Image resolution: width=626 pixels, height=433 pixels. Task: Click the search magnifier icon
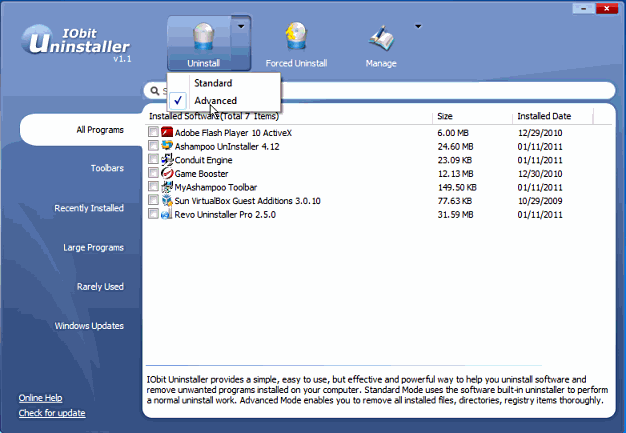pos(155,91)
